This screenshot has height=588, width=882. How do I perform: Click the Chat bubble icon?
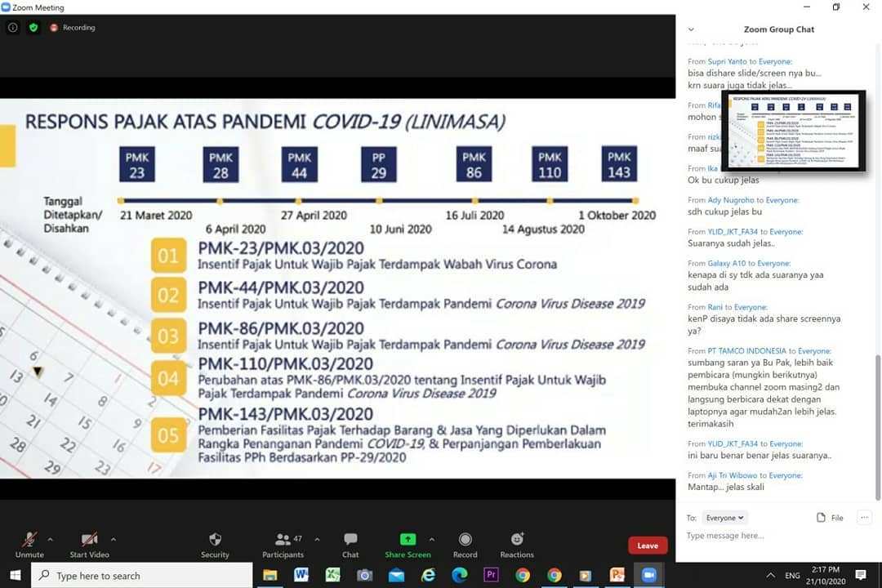[350, 540]
